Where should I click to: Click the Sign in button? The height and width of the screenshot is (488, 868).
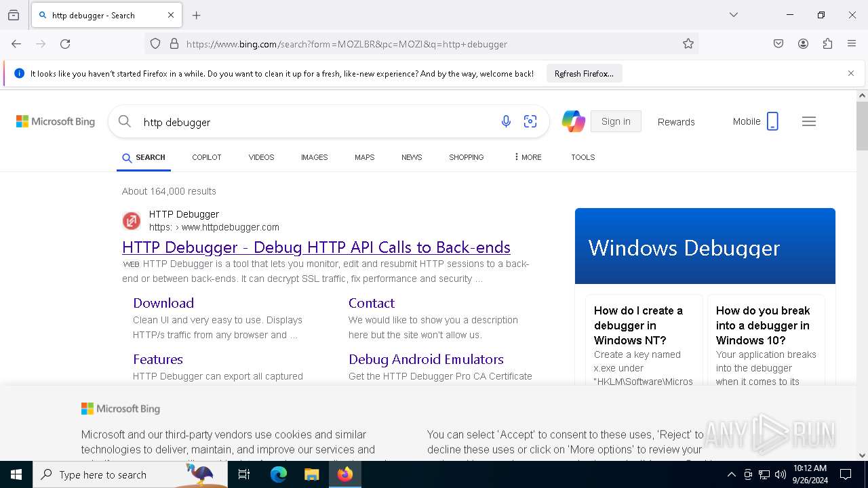point(616,121)
